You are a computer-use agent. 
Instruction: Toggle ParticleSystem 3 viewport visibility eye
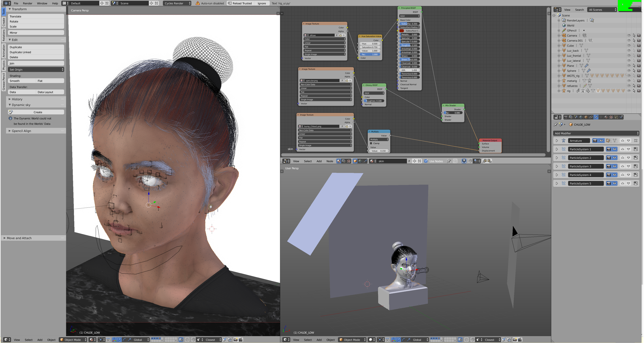615,166
